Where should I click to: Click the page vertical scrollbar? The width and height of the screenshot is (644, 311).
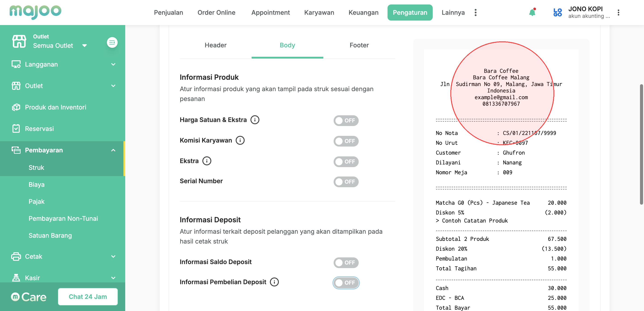641,145
